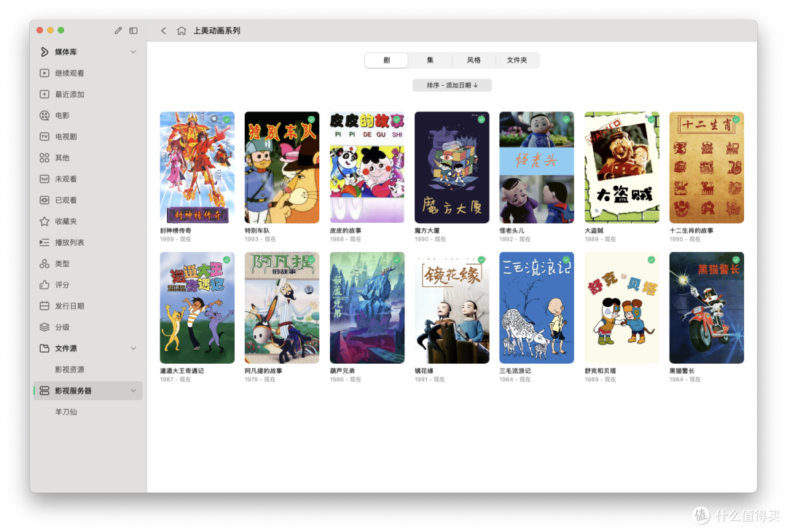This screenshot has height=532, width=787.
Task: Expand the 媒体库 section chevron
Action: pyautogui.click(x=133, y=52)
